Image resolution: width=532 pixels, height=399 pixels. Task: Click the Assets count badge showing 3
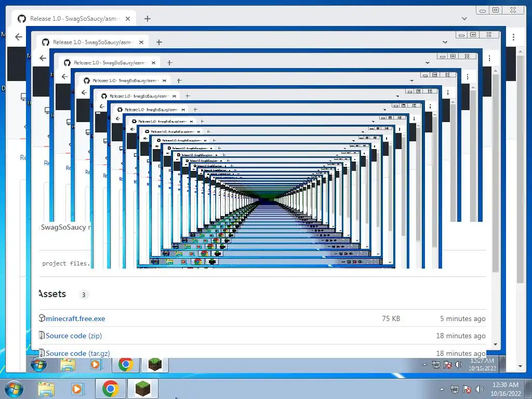click(84, 295)
